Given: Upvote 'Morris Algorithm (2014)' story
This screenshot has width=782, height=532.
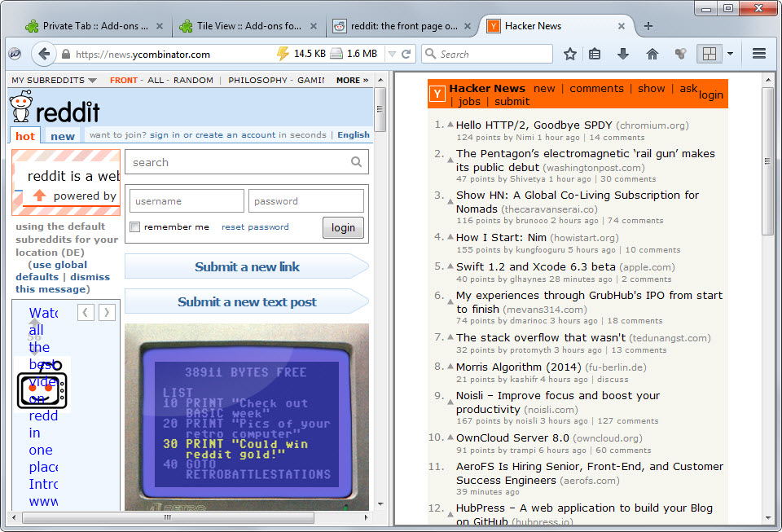Looking at the screenshot, I should (x=450, y=367).
